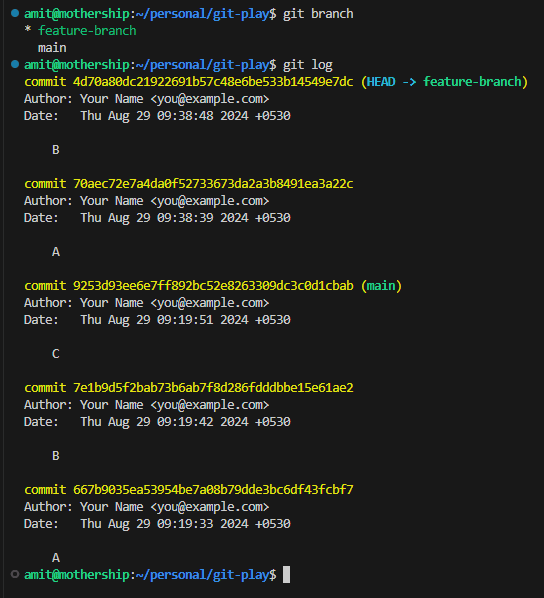
Task: Click the hollow gray marker beside the empty prompt
Action: click(x=15, y=574)
